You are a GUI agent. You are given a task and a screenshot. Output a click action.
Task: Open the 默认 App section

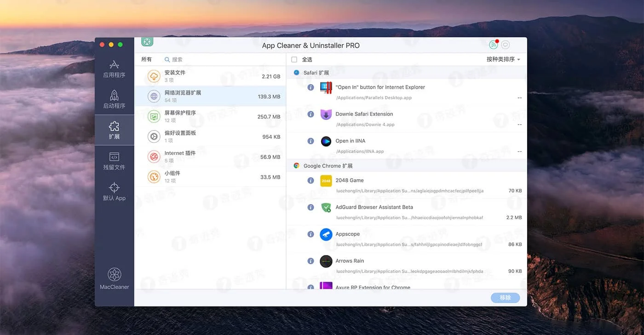114,191
